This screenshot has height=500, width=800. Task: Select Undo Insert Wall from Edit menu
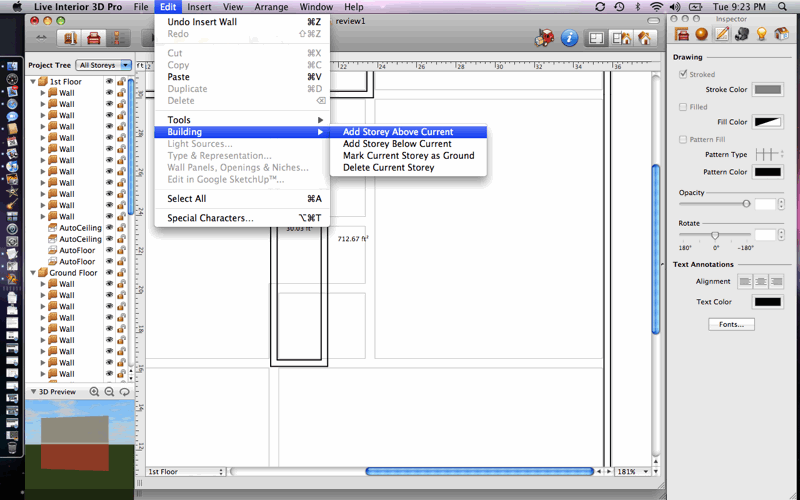point(242,22)
